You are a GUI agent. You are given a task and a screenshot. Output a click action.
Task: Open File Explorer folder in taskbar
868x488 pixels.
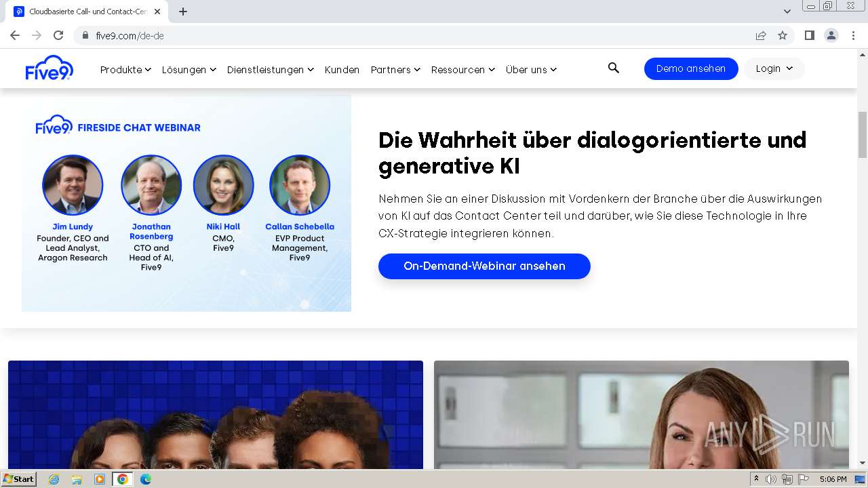click(x=77, y=479)
